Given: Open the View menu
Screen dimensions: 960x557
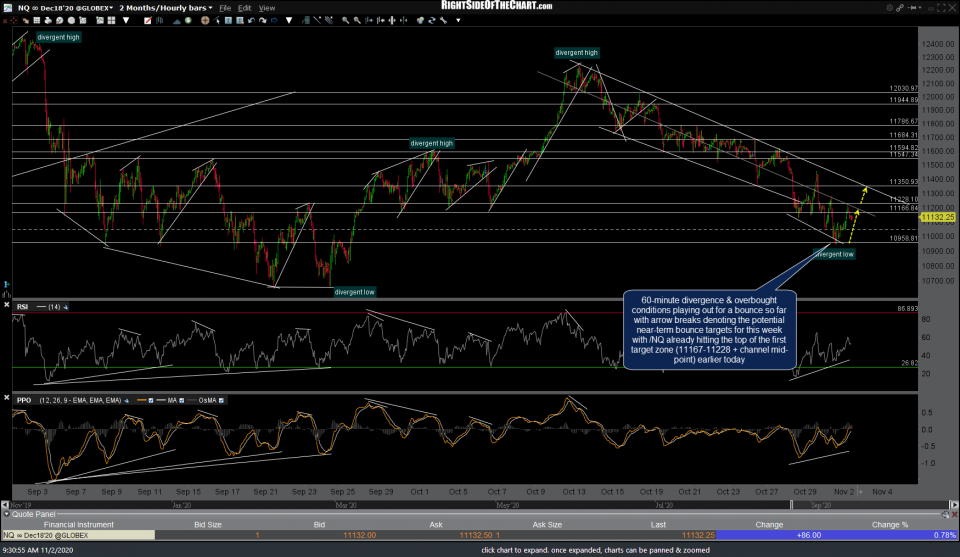Looking at the screenshot, I should click(x=267, y=8).
